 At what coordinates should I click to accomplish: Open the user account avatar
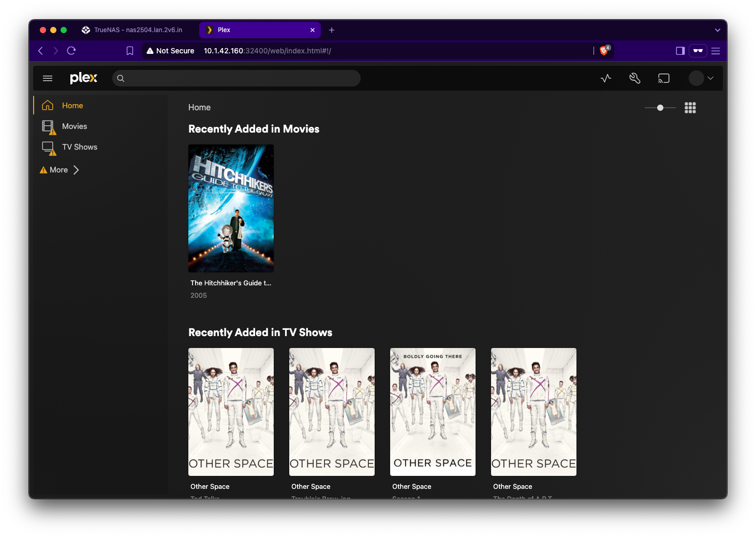coord(696,78)
